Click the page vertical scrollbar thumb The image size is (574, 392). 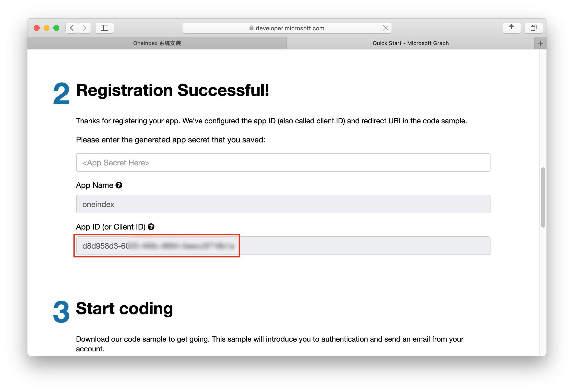tap(543, 197)
